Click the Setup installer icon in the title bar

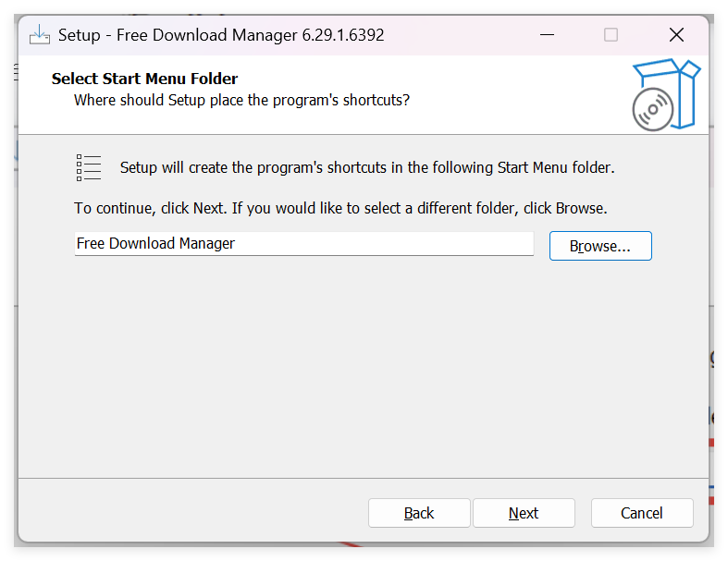(40, 35)
